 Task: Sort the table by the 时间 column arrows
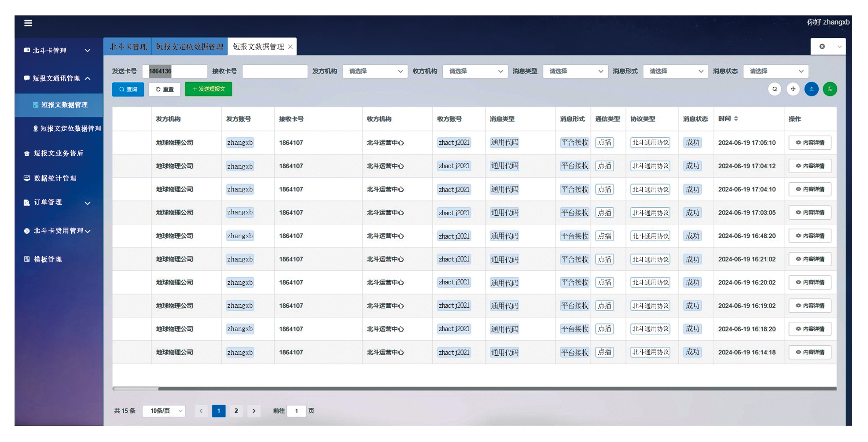[x=736, y=119]
